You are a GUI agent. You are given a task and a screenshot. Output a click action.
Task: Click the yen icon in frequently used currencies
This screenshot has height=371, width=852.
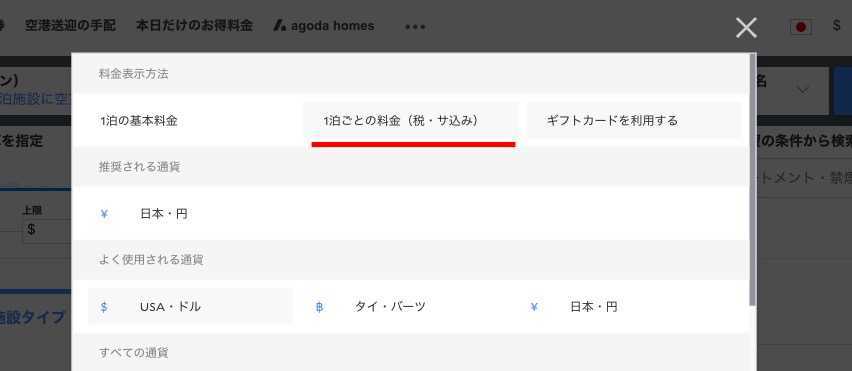coord(534,307)
